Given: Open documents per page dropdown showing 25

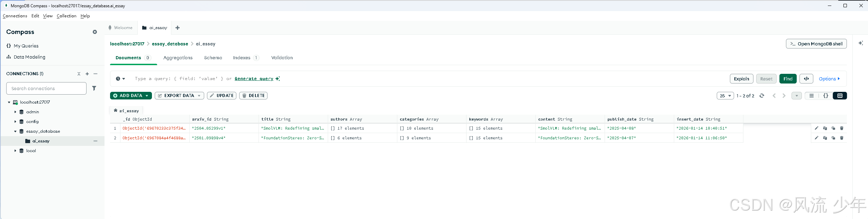Looking at the screenshot, I should click(725, 96).
